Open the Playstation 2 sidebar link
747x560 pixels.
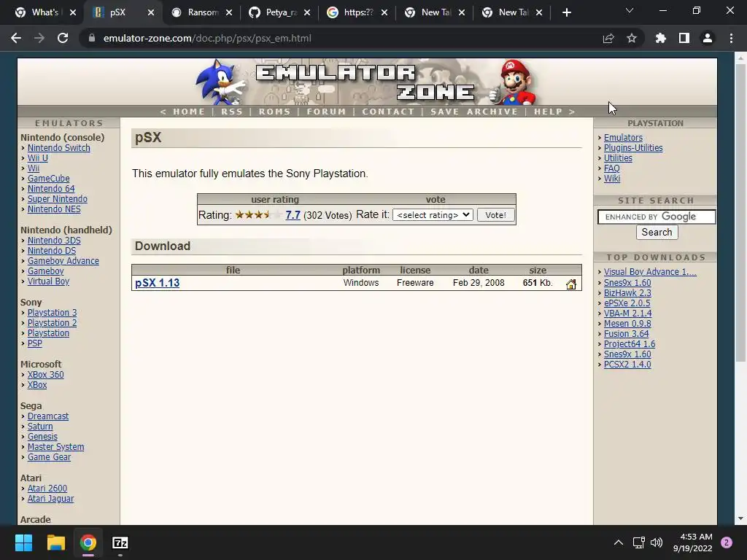coord(52,323)
